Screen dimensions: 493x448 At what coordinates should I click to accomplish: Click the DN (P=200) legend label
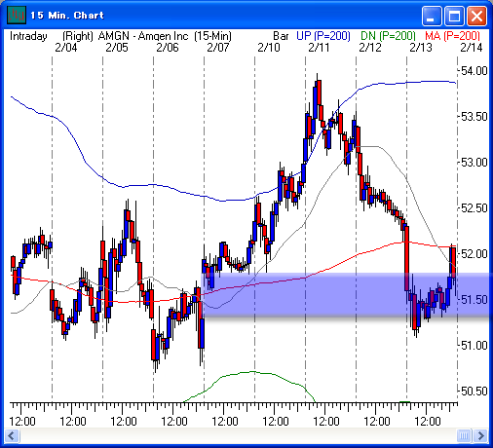tap(388, 36)
